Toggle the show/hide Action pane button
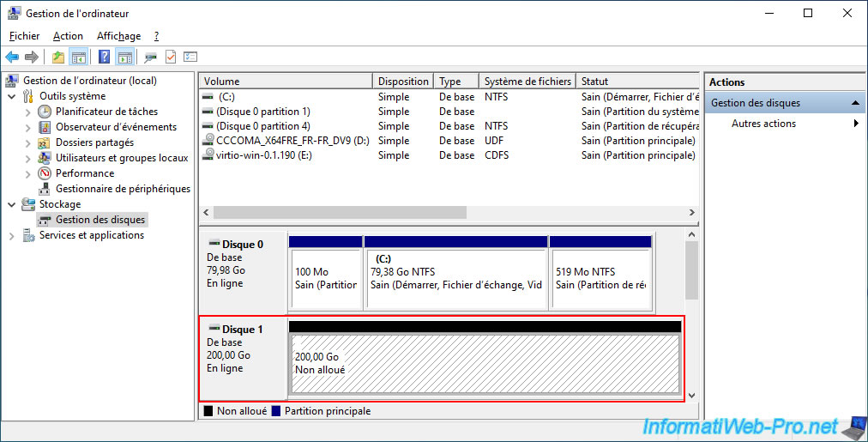 (x=125, y=57)
